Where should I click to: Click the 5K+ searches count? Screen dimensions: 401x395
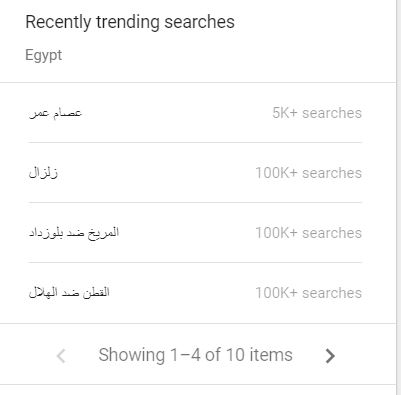pyautogui.click(x=317, y=113)
